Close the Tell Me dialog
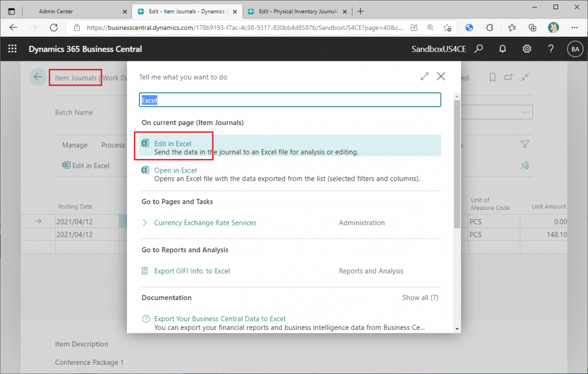The width and height of the screenshot is (588, 374). click(x=440, y=76)
